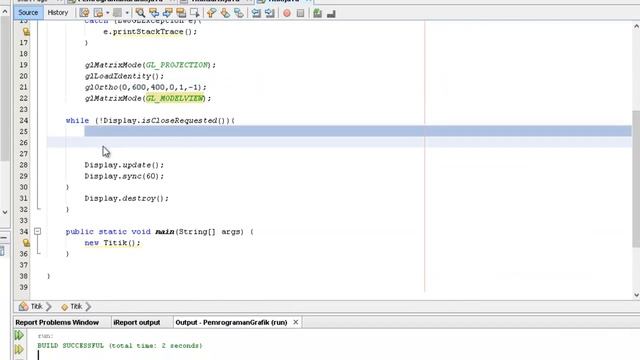Click line number 24 in gutter
640x360 pixels.
point(24,120)
